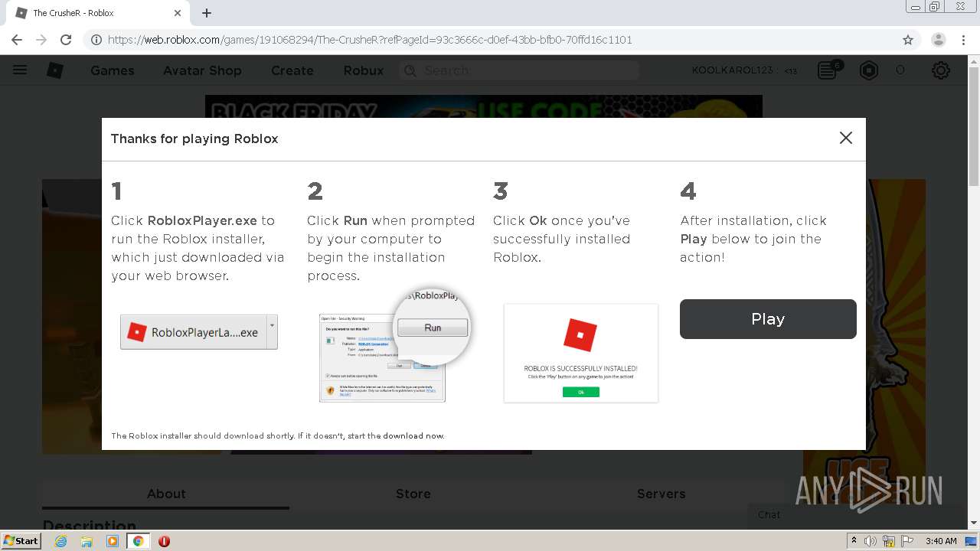Screen dimensions: 980x551
Task: Go forward in browser history
Action: click(x=41, y=40)
